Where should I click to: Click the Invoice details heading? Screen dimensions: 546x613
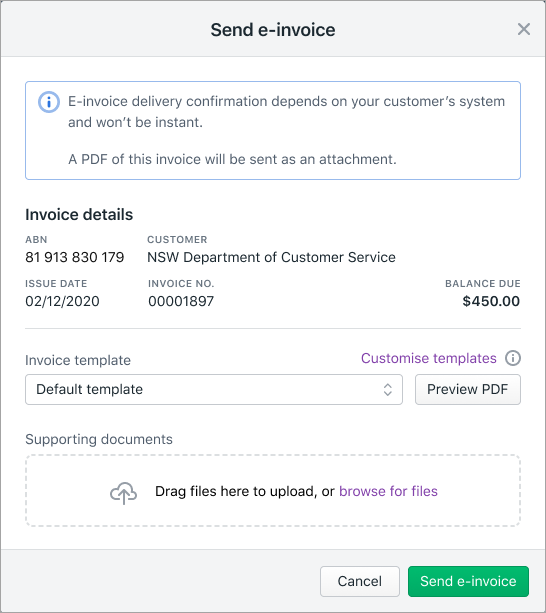tap(79, 215)
